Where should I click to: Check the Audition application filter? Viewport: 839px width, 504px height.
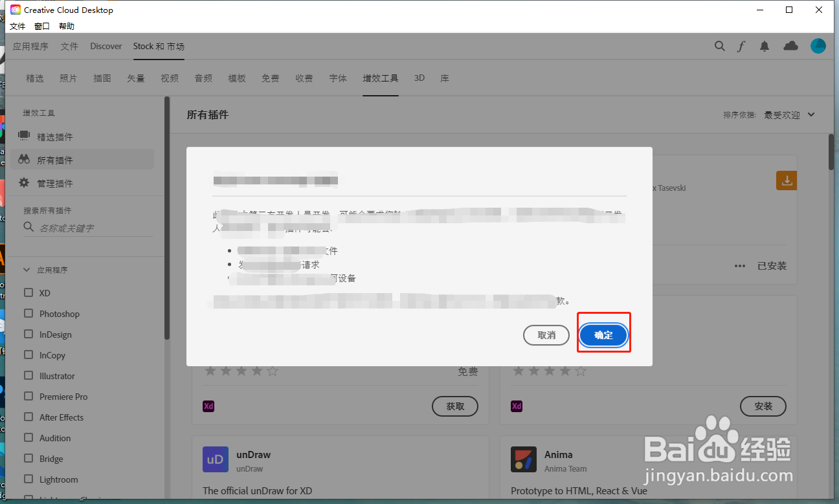[x=28, y=437]
